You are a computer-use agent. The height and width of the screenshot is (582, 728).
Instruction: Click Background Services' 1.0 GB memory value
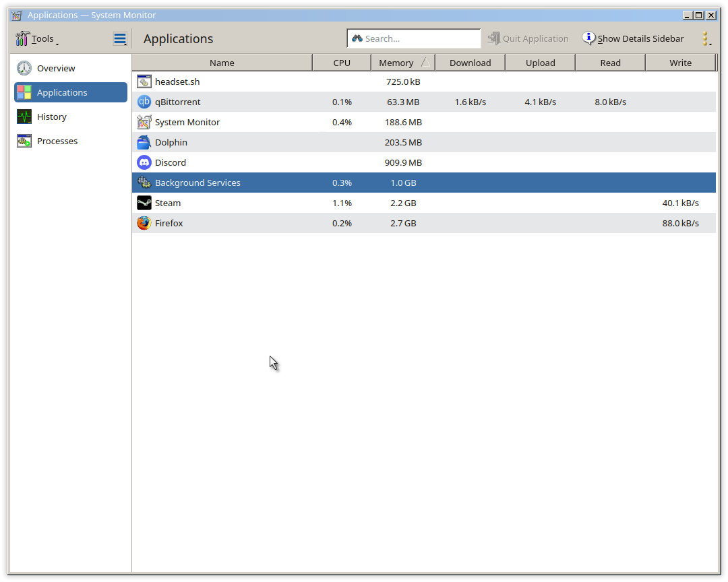tap(403, 183)
